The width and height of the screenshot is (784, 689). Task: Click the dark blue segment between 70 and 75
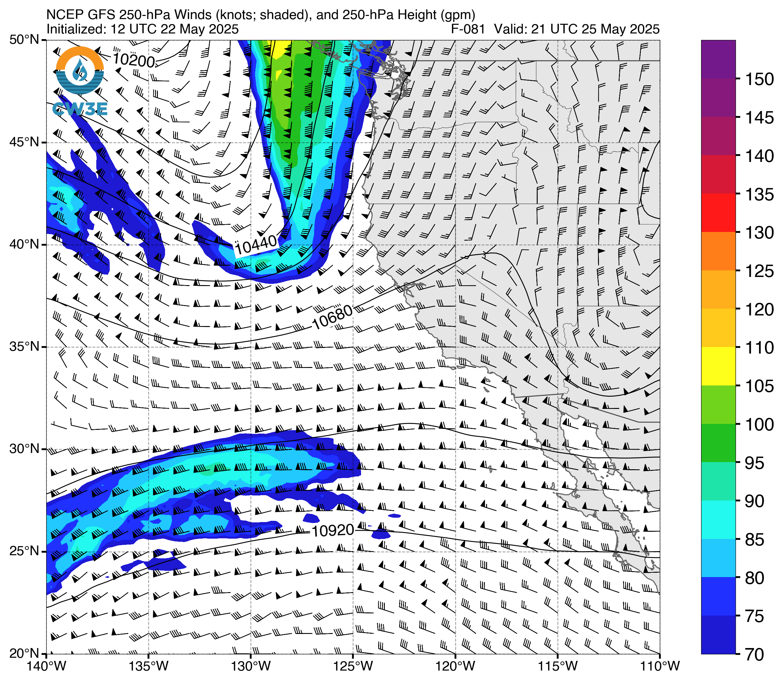pyautogui.click(x=718, y=635)
